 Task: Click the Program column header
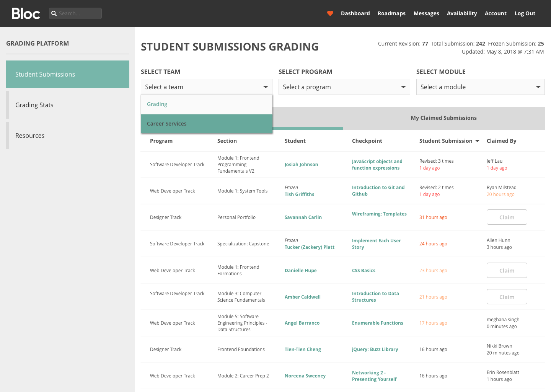[x=161, y=141]
